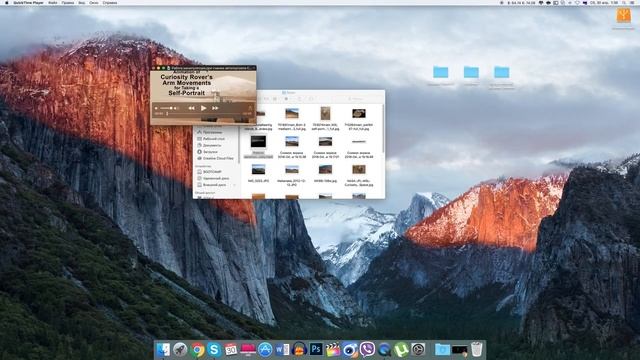Open Spotlight search in the menu bar
The height and width of the screenshot is (360, 640).
(624, 2)
